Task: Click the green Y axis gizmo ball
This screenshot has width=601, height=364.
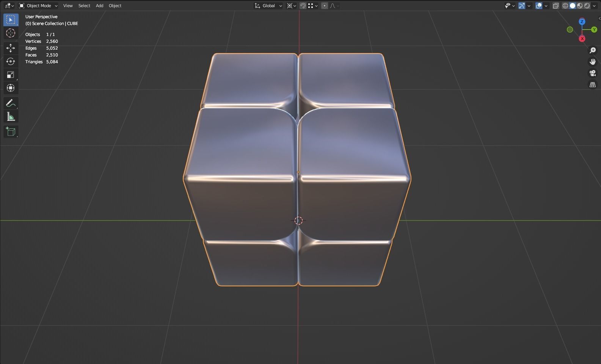Action: (x=594, y=30)
